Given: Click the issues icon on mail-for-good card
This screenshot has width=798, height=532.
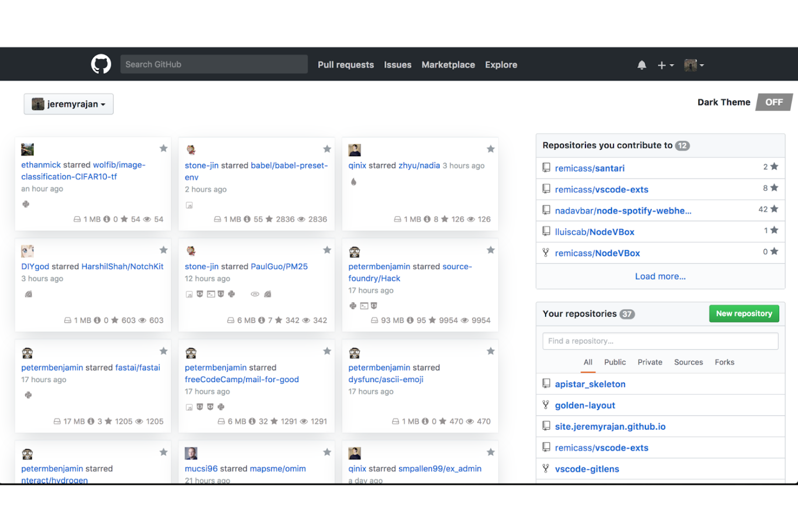Looking at the screenshot, I should 252,422.
